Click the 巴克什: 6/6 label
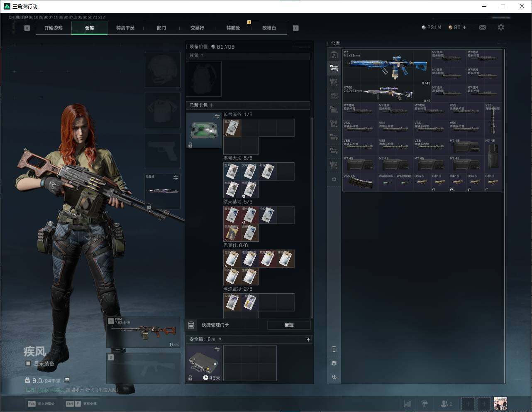The image size is (532, 412). click(236, 245)
